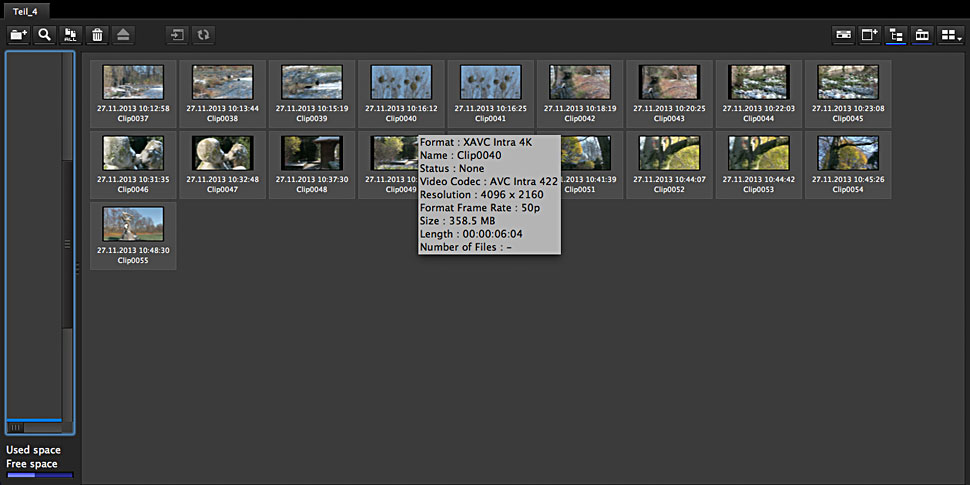
Task: Select Clip0045 thumbnail
Action: point(847,82)
